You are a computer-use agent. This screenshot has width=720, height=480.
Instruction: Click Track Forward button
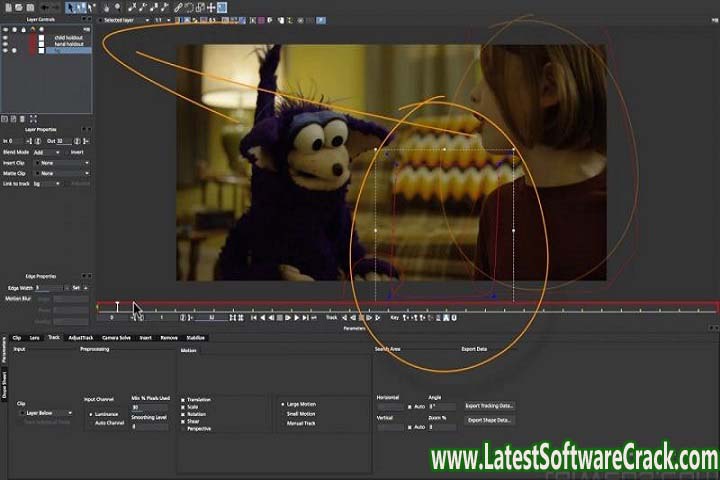point(377,318)
